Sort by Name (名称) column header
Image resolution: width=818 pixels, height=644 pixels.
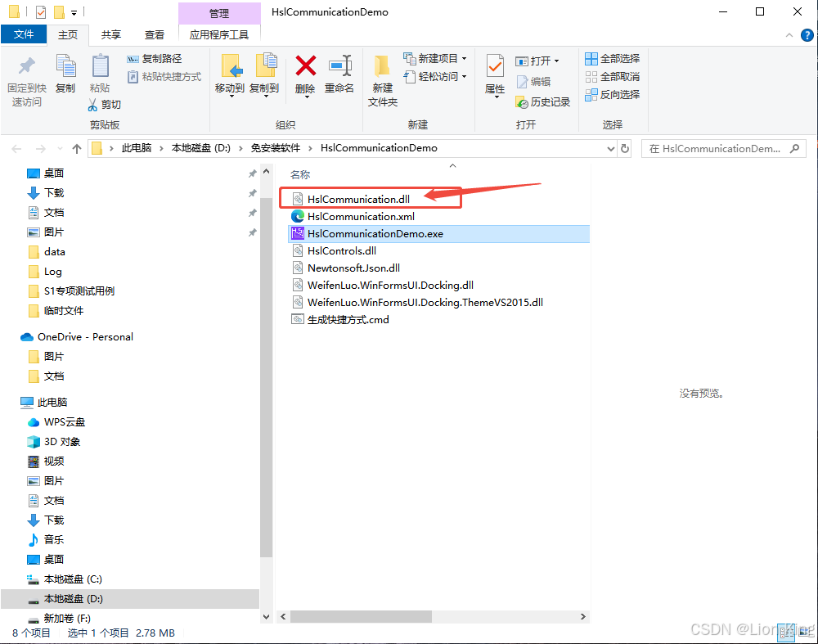(300, 174)
